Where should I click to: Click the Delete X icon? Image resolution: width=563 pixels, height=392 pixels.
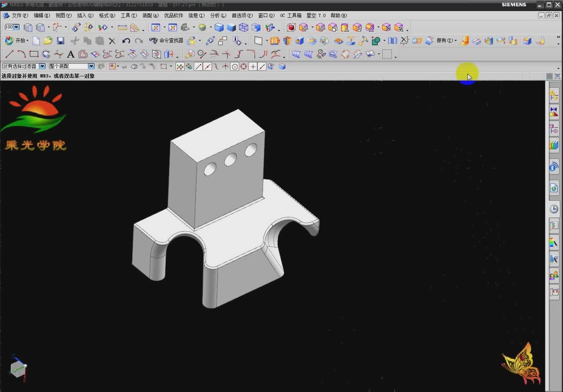coord(112,41)
